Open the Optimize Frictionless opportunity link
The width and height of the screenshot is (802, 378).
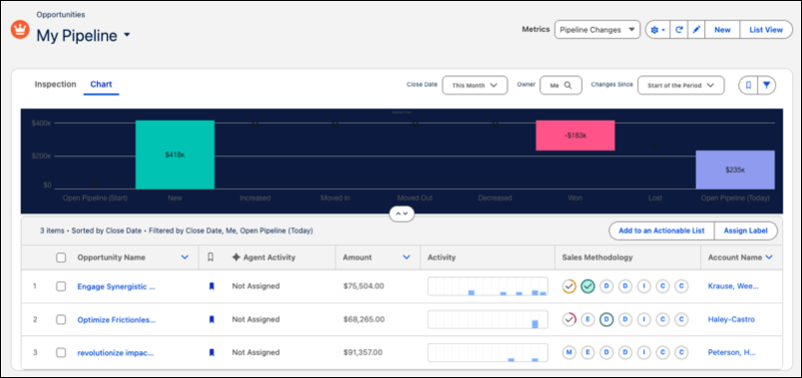(117, 319)
